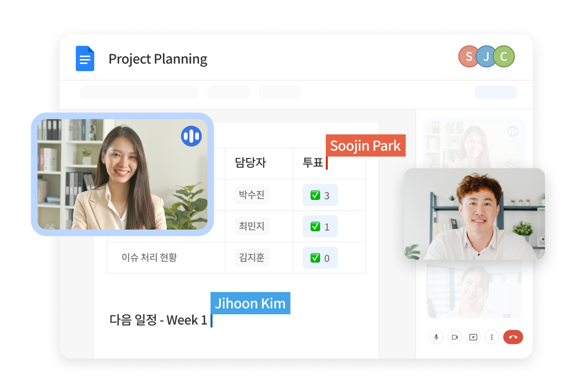Select the 김지훈 assignee chip
This screenshot has width=570, height=392.
[251, 257]
